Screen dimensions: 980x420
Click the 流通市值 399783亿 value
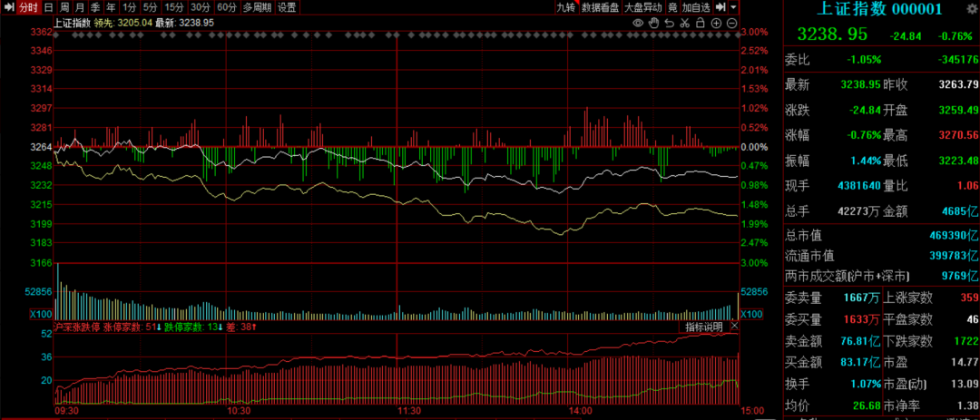pos(956,256)
